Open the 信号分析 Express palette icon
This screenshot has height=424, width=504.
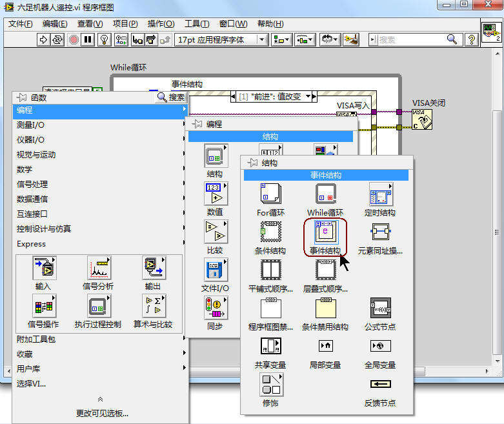[97, 267]
